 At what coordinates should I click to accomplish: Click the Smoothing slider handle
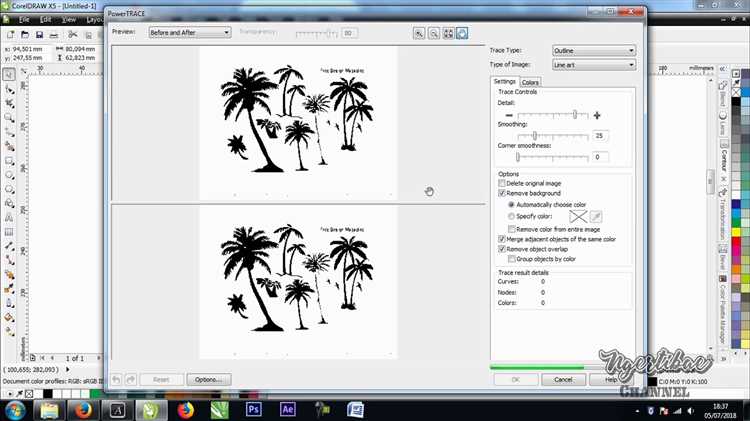(x=535, y=136)
